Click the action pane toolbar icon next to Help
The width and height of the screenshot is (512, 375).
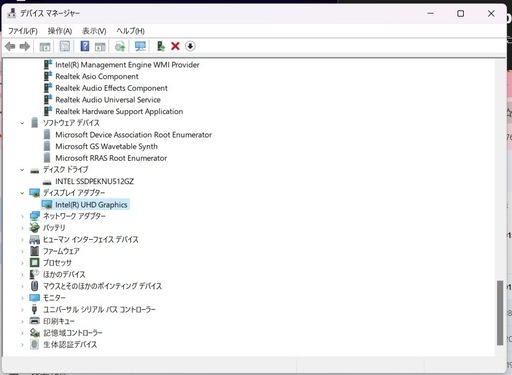coord(100,46)
